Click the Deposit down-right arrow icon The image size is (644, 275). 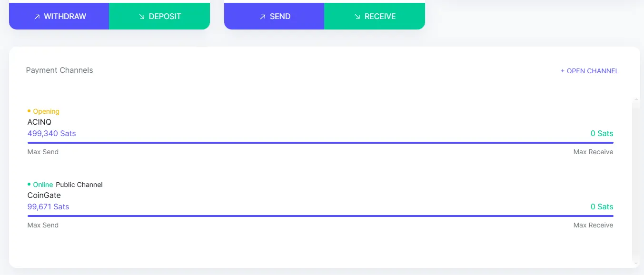coord(141,17)
